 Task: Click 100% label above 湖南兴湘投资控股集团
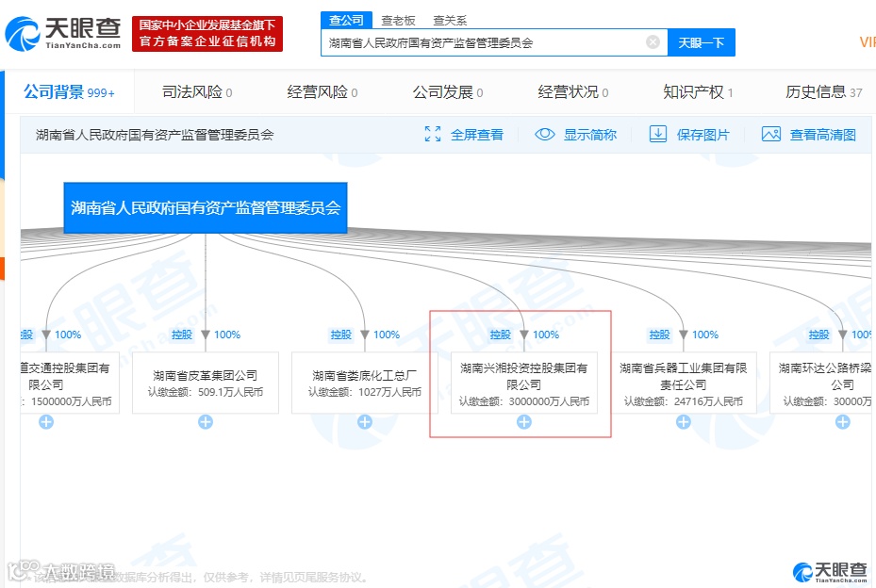pyautogui.click(x=546, y=335)
